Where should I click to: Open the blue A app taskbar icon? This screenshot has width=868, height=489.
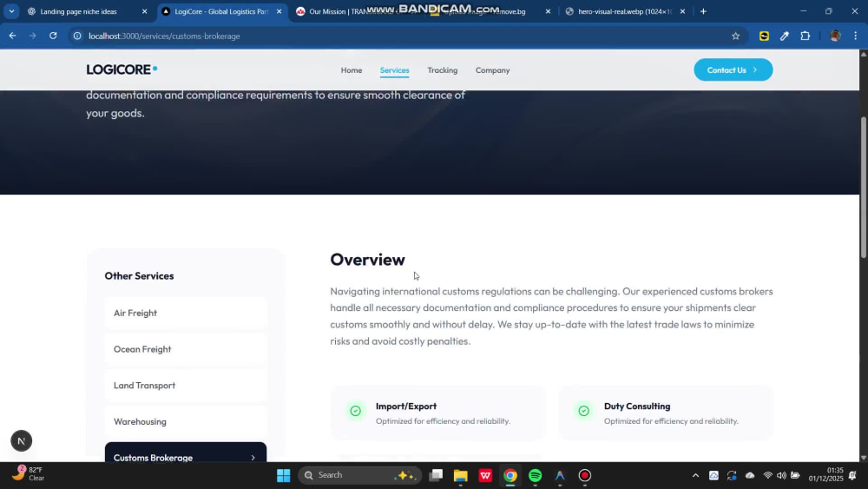click(560, 475)
